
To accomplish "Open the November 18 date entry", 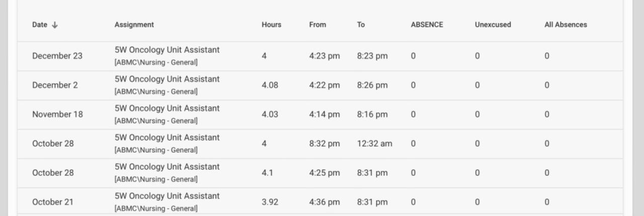I will (x=57, y=114).
